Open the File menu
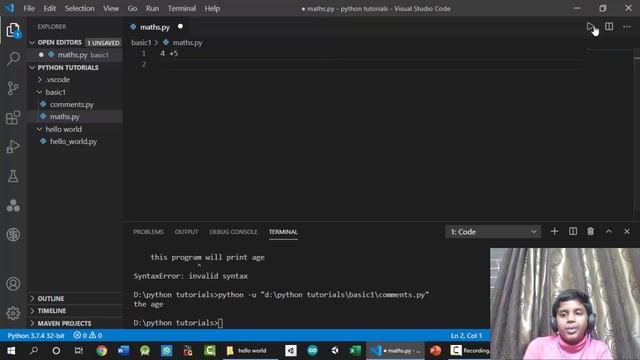The width and height of the screenshot is (640, 360). (29, 8)
